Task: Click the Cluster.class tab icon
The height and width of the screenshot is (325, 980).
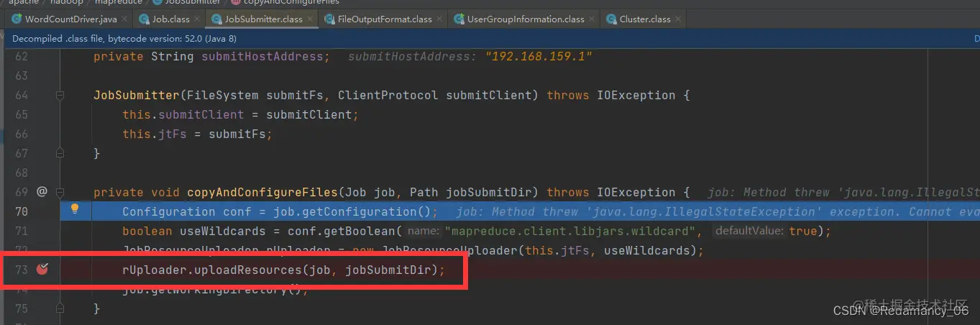Action: tap(611, 19)
